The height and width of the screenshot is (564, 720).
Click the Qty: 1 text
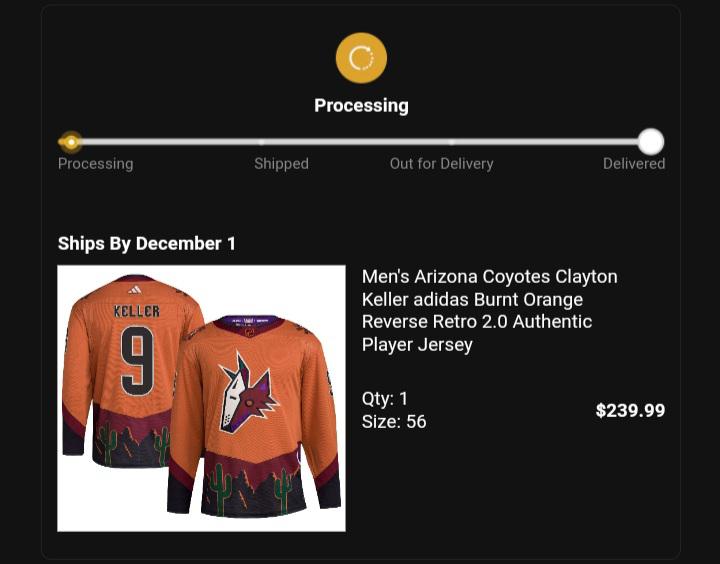coord(384,399)
